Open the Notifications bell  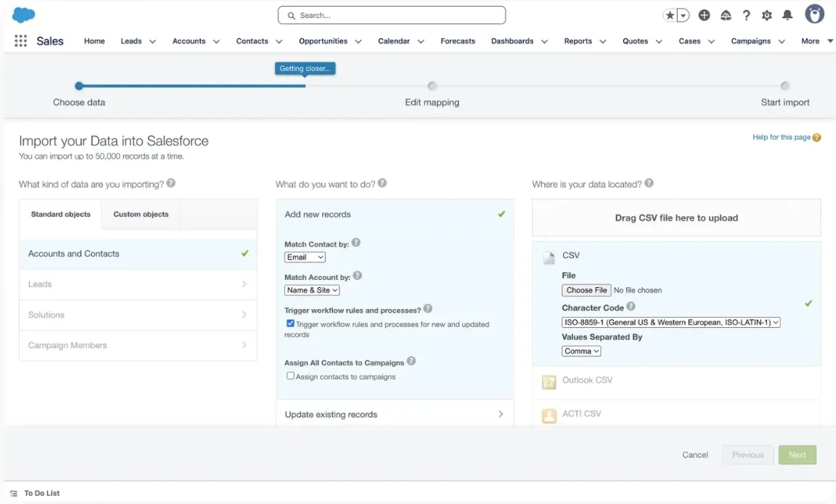click(x=787, y=15)
